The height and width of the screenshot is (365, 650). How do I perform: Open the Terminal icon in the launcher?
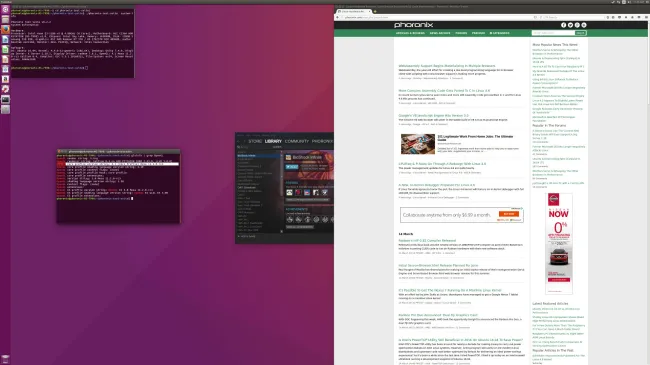(x=5, y=100)
